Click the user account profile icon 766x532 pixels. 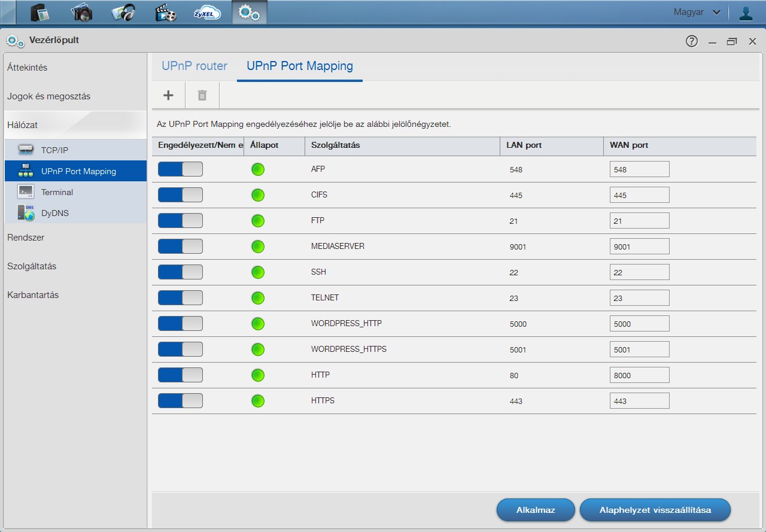(x=746, y=13)
